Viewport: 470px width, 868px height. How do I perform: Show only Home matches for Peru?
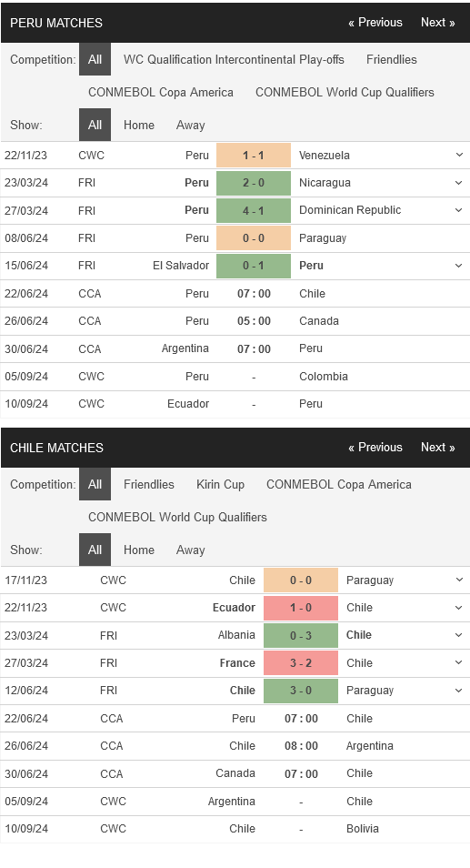tap(139, 126)
